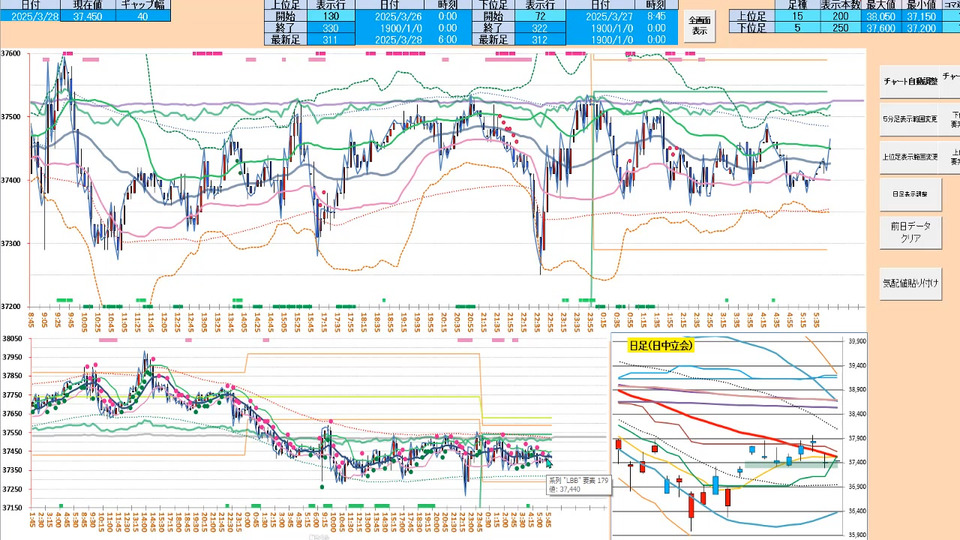Click the 39,900 label on the daily chart axis
This screenshot has height=540, width=960.
(857, 341)
